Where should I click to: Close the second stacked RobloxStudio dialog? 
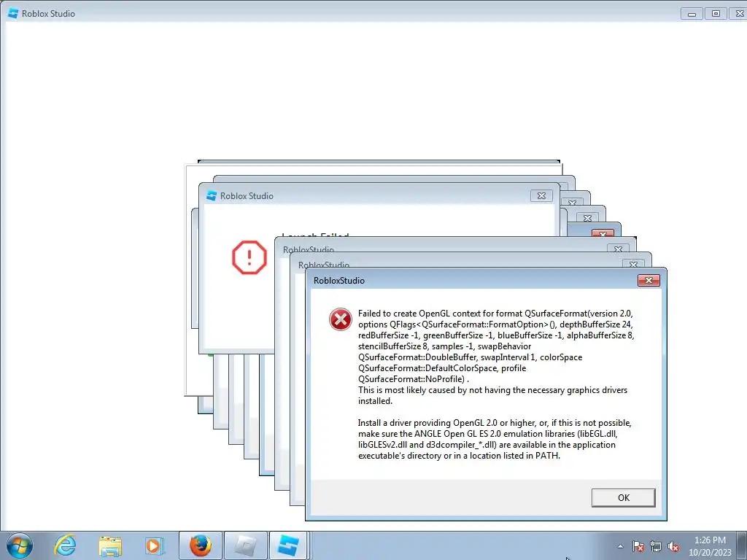633,264
